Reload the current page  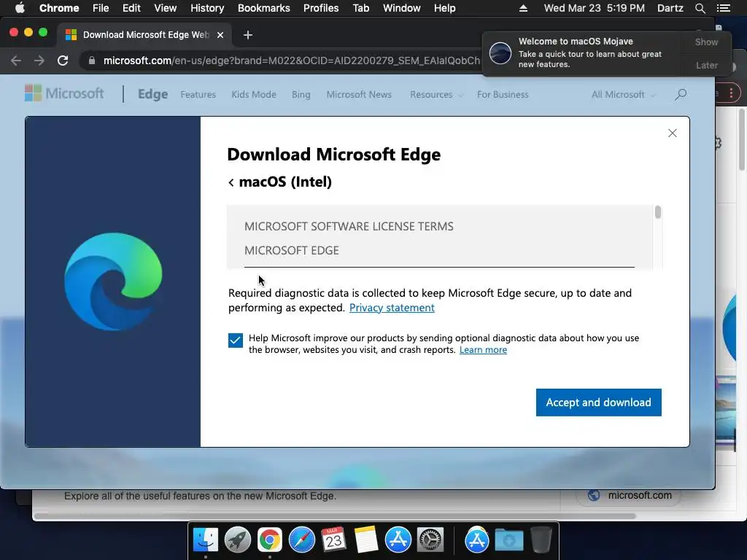point(63,61)
